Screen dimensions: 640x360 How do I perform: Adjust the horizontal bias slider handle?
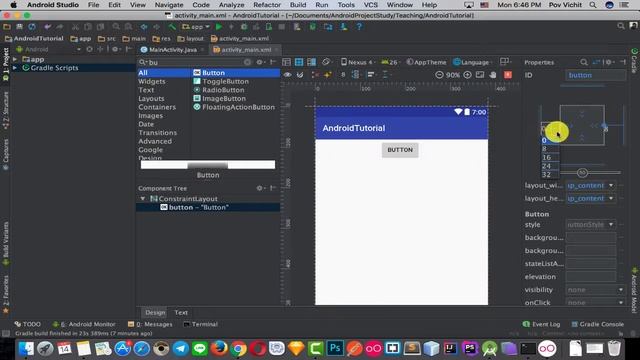tap(582, 173)
